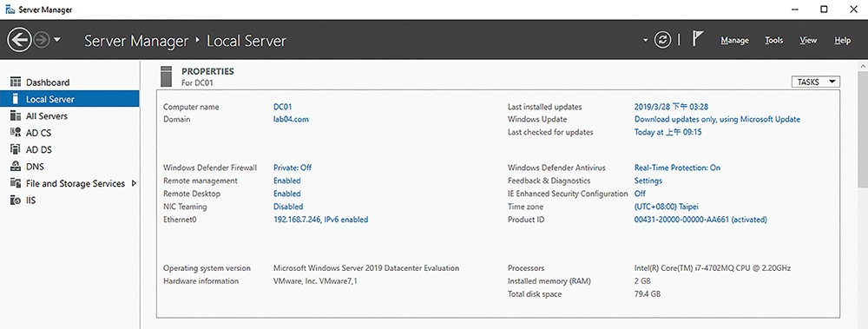This screenshot has height=329, width=868.
Task: Open the TASKS dropdown
Action: 816,82
